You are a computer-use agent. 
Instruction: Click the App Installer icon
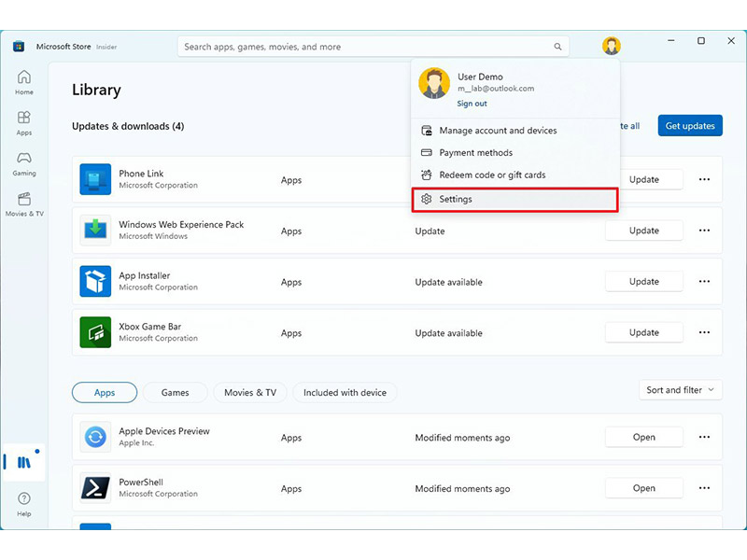95,281
